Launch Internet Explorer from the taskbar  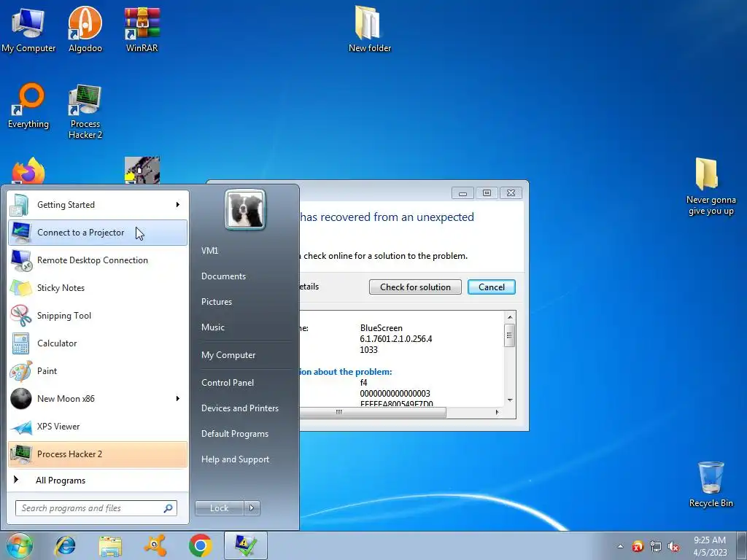65,545
